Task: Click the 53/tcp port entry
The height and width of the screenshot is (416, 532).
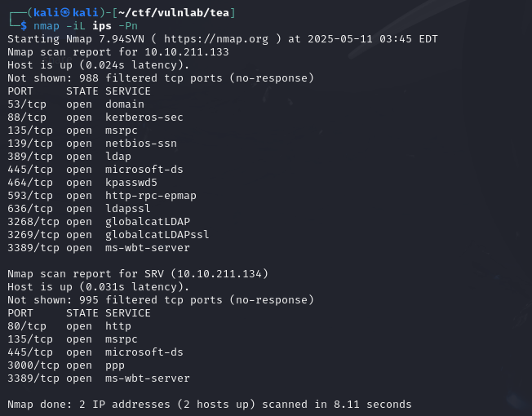Action: pos(27,104)
